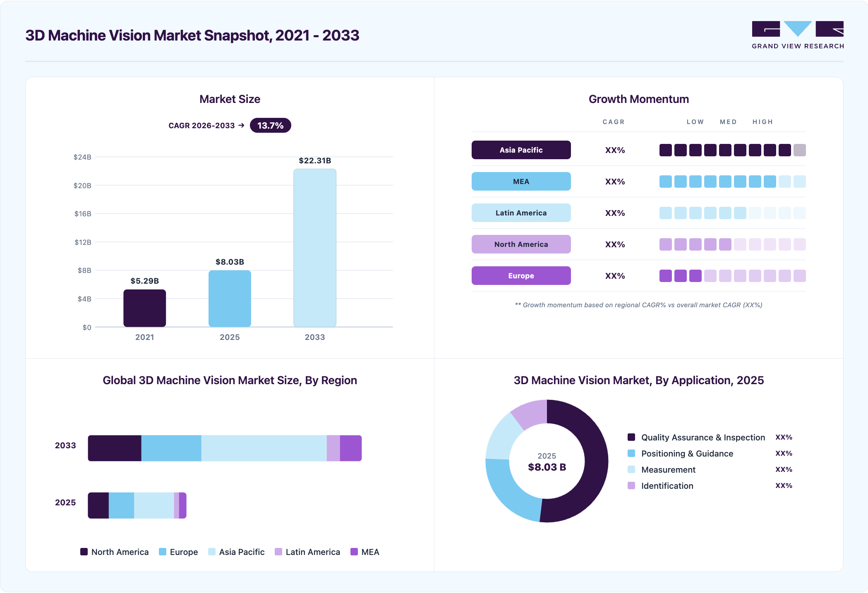The width and height of the screenshot is (868, 593).
Task: Click the 2033 market size bar
Action: point(315,248)
